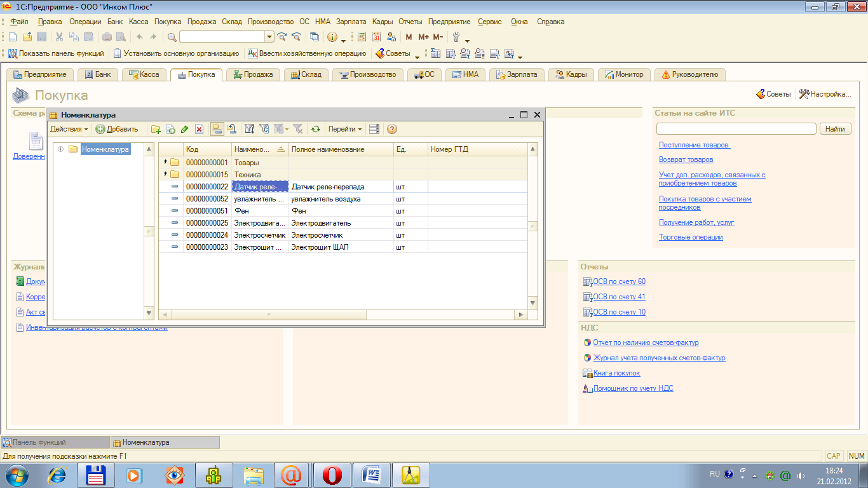Toggle the hierarchical view icon in Номенклатура toolbar
This screenshot has width=868, height=488.
coord(217,129)
